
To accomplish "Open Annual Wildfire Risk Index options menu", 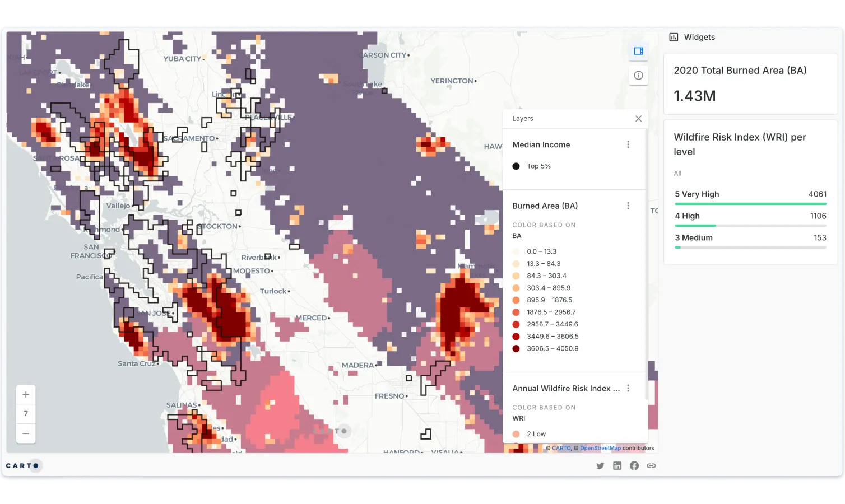I will point(628,388).
